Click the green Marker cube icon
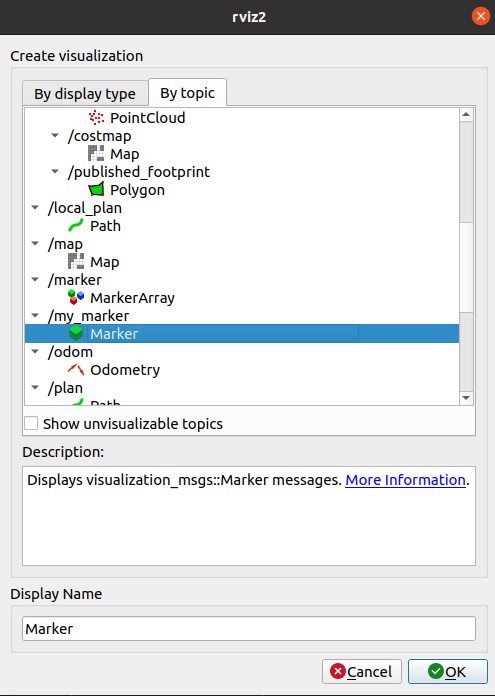This screenshot has height=696, width=495. pos(76,333)
